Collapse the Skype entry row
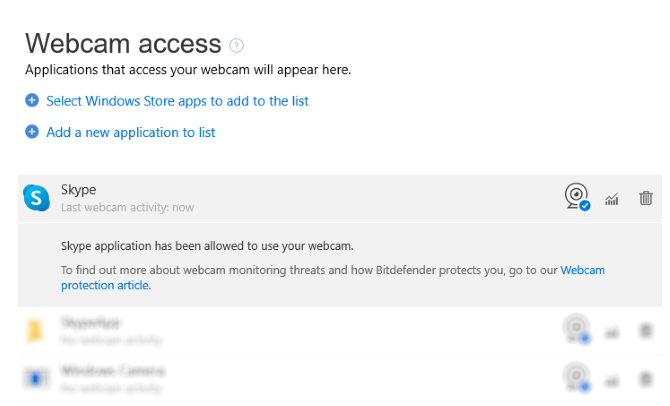Image resolution: width=670 pixels, height=406 pixels. 300,198
